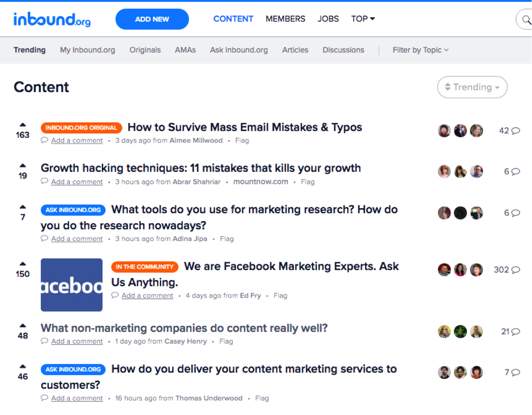Open We are Facebook Marketing Experts post
This screenshot has width=532, height=415.
[255, 274]
